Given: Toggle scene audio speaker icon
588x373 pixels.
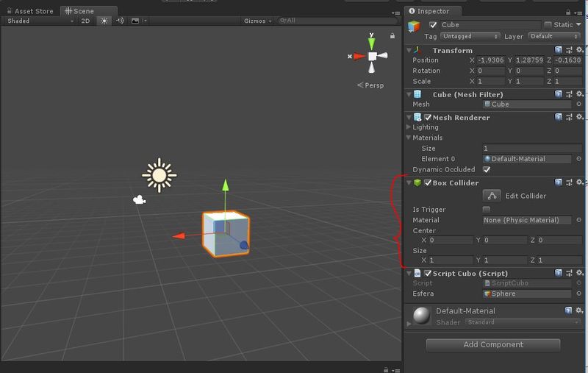Looking at the screenshot, I should coord(120,21).
